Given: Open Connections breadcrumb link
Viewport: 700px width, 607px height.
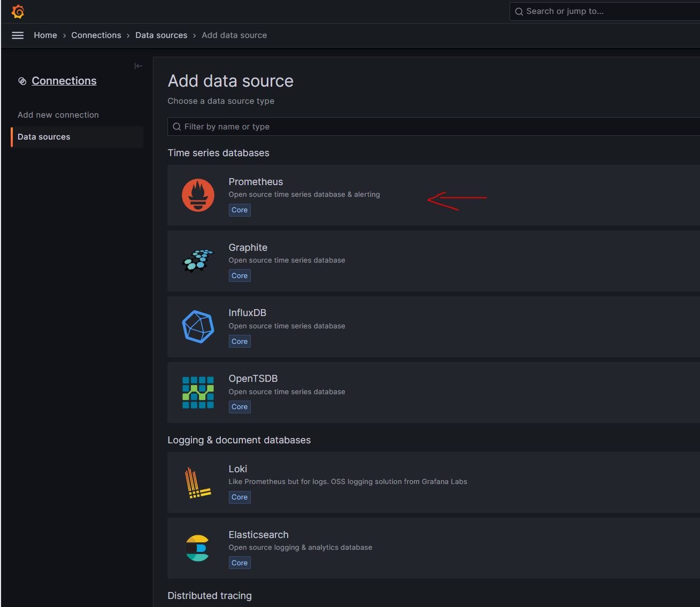Looking at the screenshot, I should [96, 35].
